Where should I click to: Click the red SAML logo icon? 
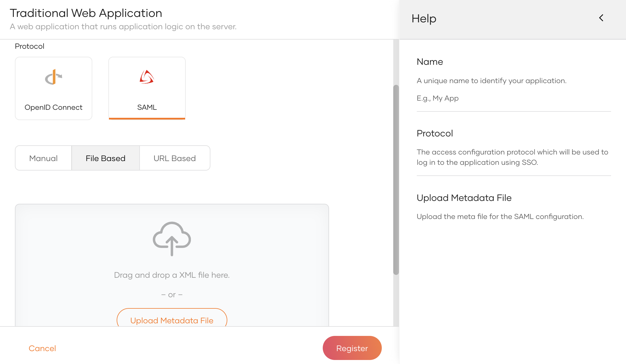click(147, 77)
